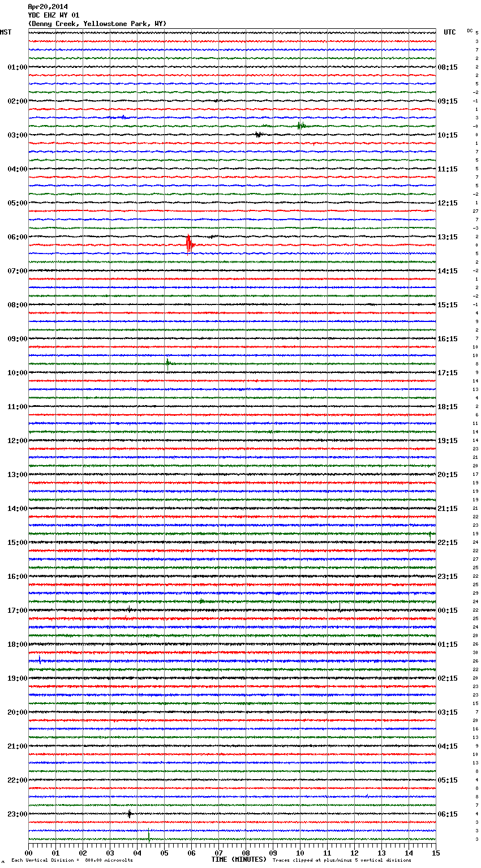Viewport: 481px width, 868px height.
Task: Click the large red seismic burst below the 06:00 trace
Action: pos(190,244)
